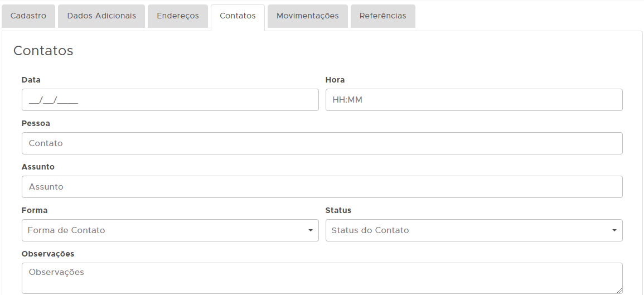The width and height of the screenshot is (644, 295).
Task: Open the Dados Adicionais tab
Action: 101,16
